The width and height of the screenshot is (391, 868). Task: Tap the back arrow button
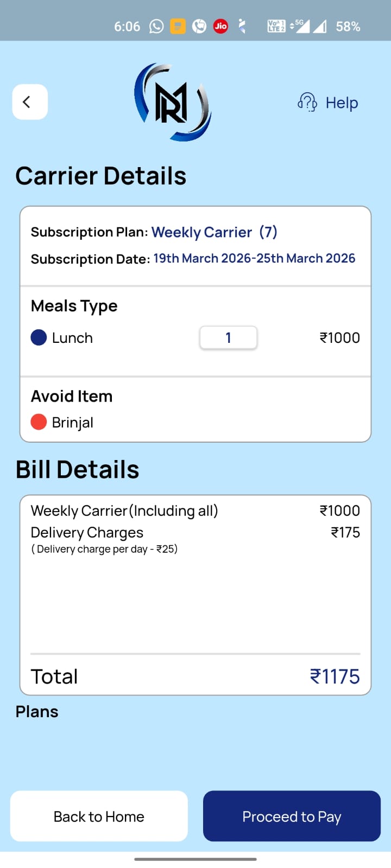(30, 102)
